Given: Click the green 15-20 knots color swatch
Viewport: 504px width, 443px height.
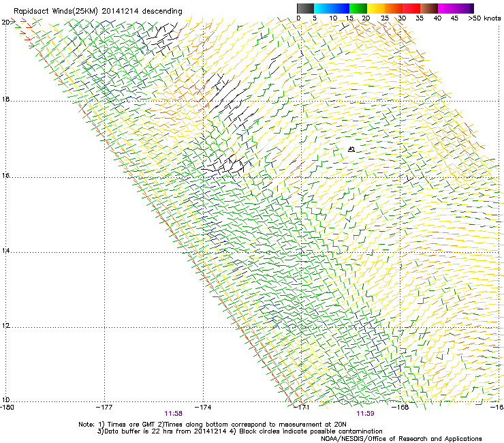Looking at the screenshot, I should click(358, 8).
